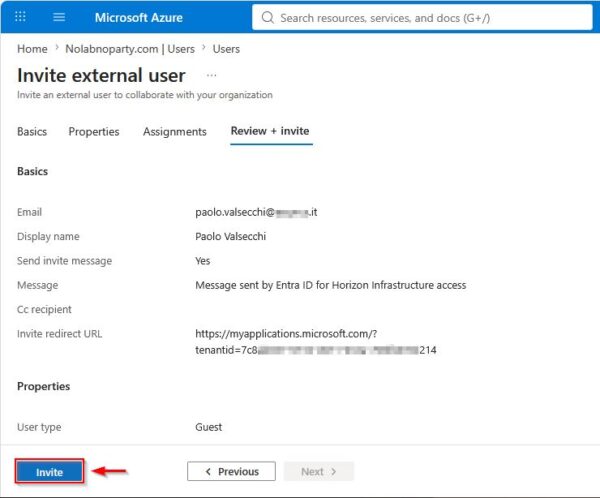The width and height of the screenshot is (600, 498).
Task: Click the Microsoft Azure logo text
Action: coord(139,18)
